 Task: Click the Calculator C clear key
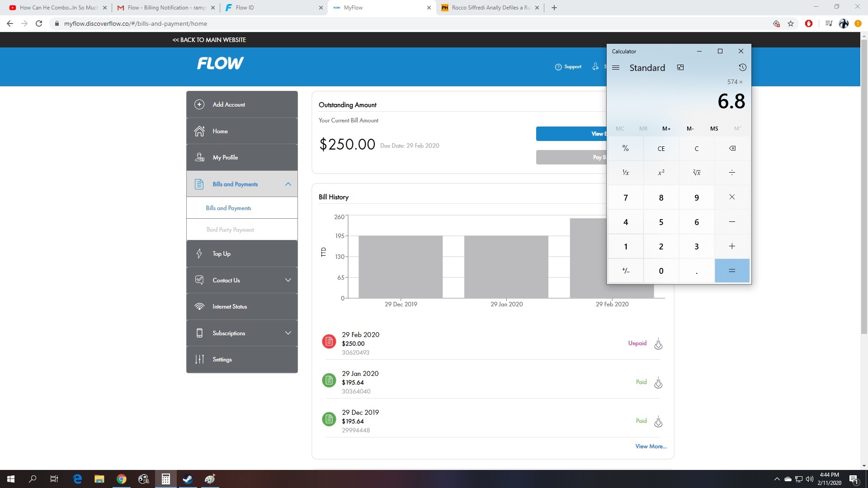pyautogui.click(x=697, y=149)
